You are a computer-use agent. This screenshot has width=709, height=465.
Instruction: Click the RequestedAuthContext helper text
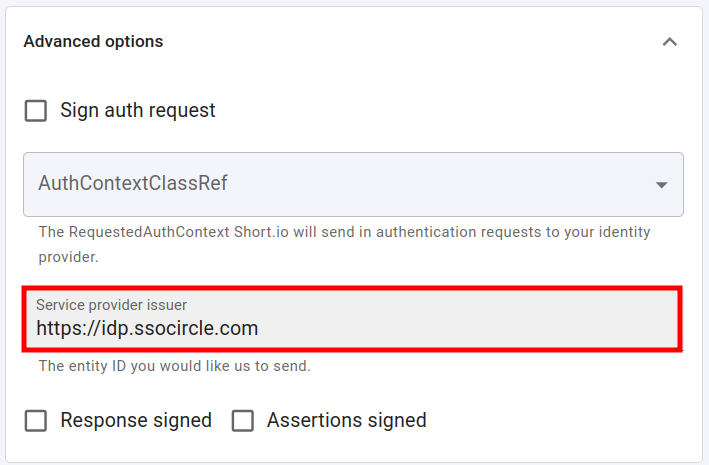click(344, 232)
